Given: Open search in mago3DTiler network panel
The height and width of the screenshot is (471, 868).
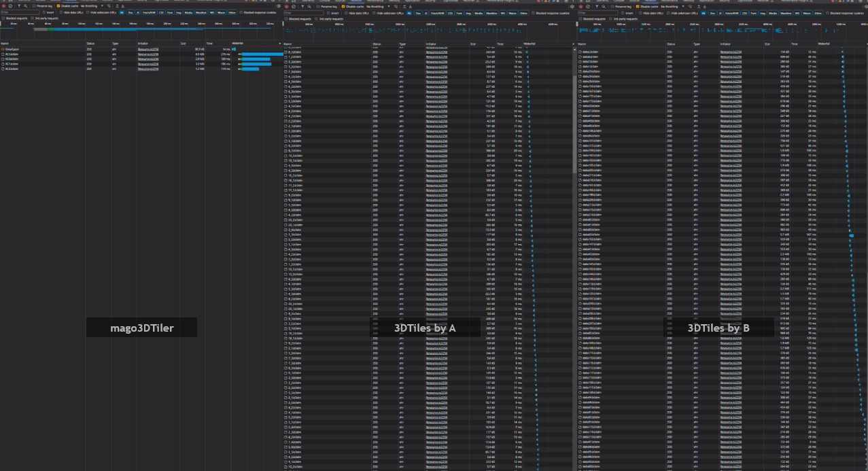Looking at the screenshot, I should (26, 6).
